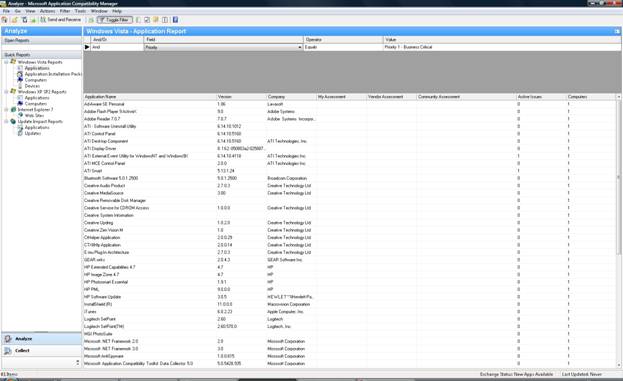623x381 pixels.
Task: Click the blue help icon in the toolbar
Action: point(175,19)
